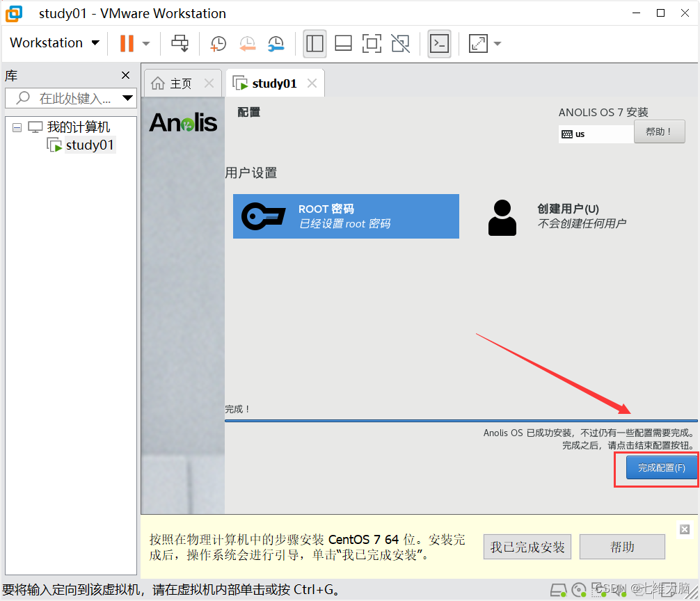
Task: Collapse the My Computer tree node
Action: (x=17, y=128)
